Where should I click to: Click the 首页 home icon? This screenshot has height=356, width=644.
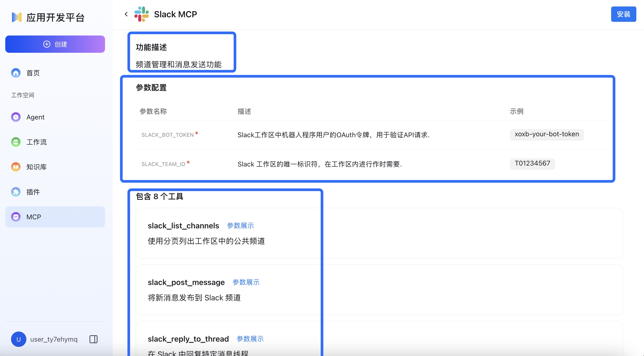(16, 73)
